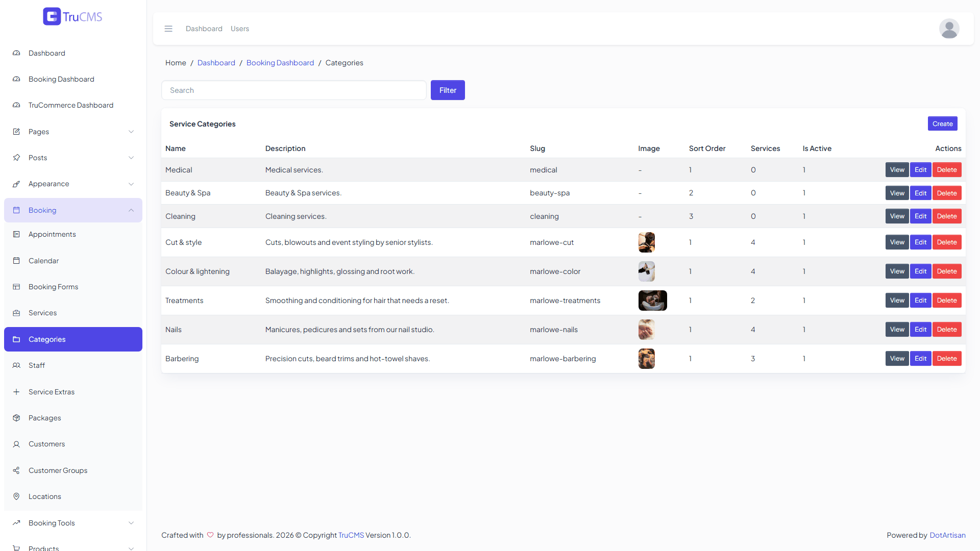Click the TruCommerce Dashboard sidebar icon

tap(16, 105)
